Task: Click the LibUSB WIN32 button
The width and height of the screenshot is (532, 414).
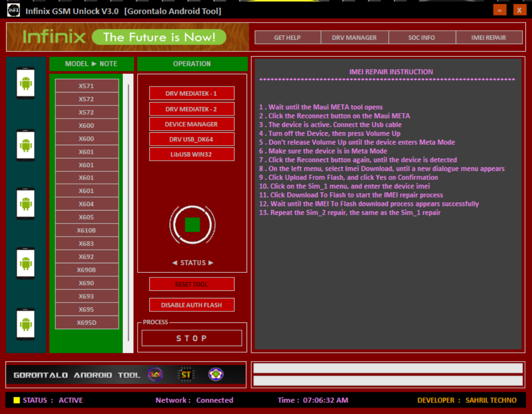Action: (192, 154)
